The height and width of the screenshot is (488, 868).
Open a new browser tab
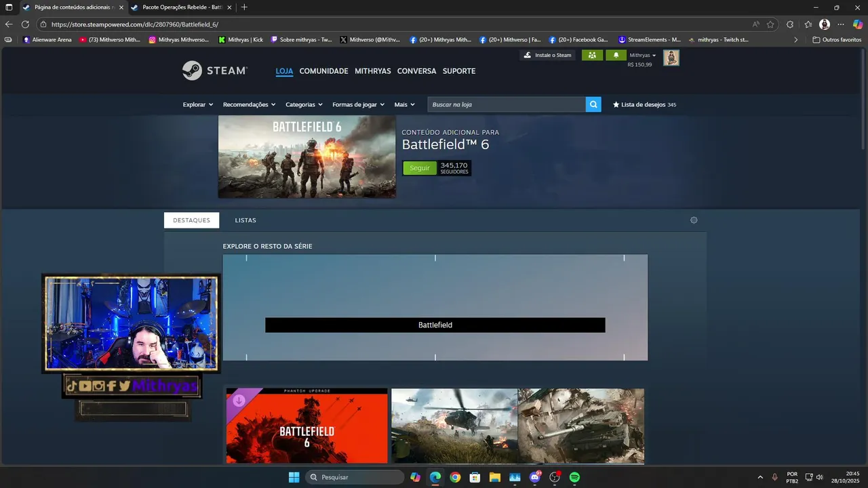tap(244, 7)
